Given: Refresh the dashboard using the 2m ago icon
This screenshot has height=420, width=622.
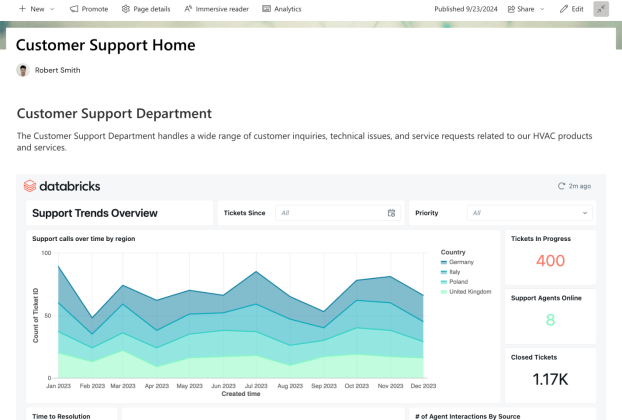Looking at the screenshot, I should 562,186.
